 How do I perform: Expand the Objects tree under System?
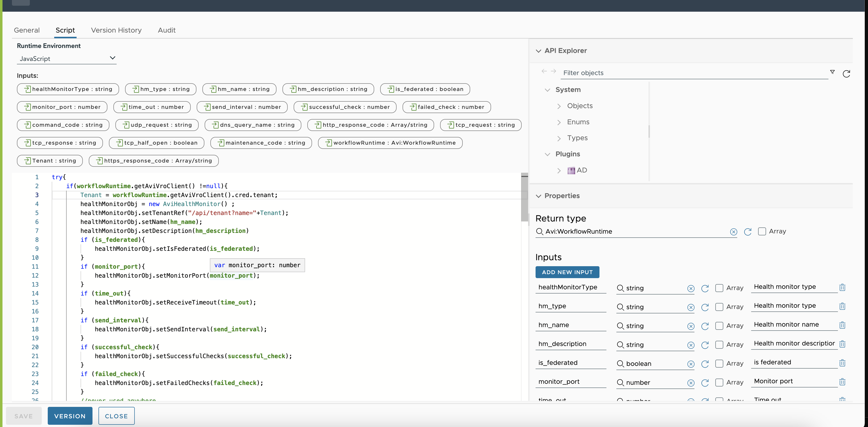click(559, 106)
